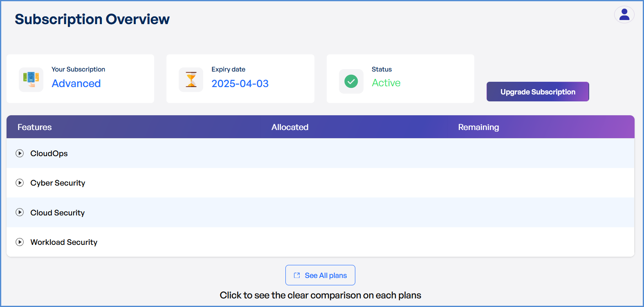Click the subscription plan tiers icon
Viewport: 644px width, 307px height.
click(x=31, y=79)
